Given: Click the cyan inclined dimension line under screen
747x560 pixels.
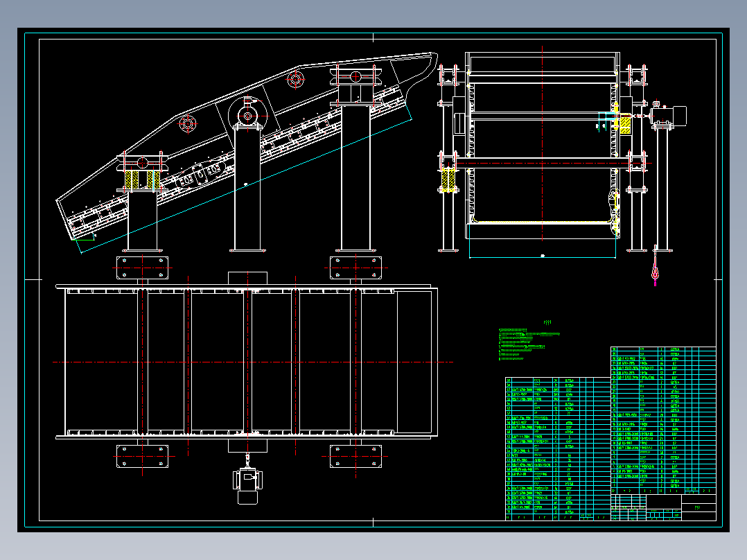Looking at the screenshot, I should [246, 186].
